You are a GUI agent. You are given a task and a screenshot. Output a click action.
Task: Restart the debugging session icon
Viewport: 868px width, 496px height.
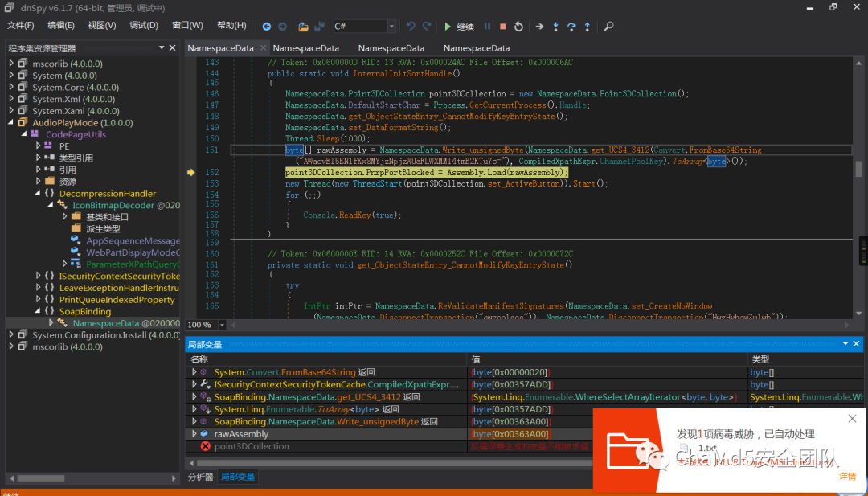[518, 26]
